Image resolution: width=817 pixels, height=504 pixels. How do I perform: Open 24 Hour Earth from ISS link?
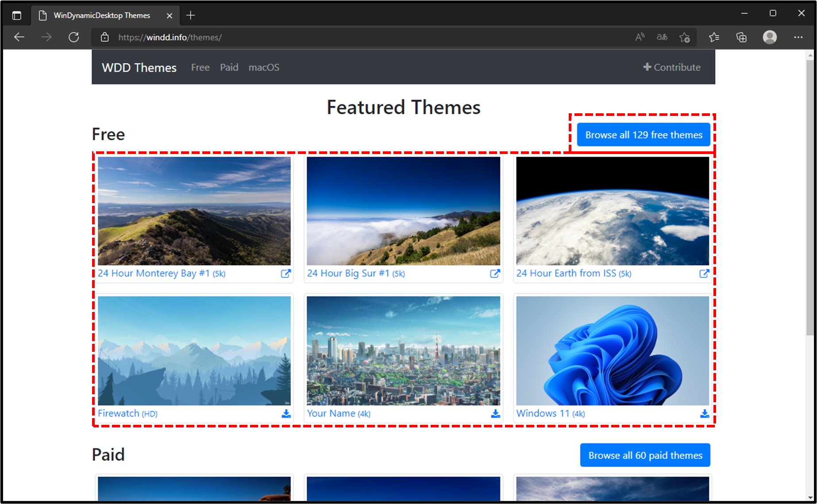tap(574, 273)
